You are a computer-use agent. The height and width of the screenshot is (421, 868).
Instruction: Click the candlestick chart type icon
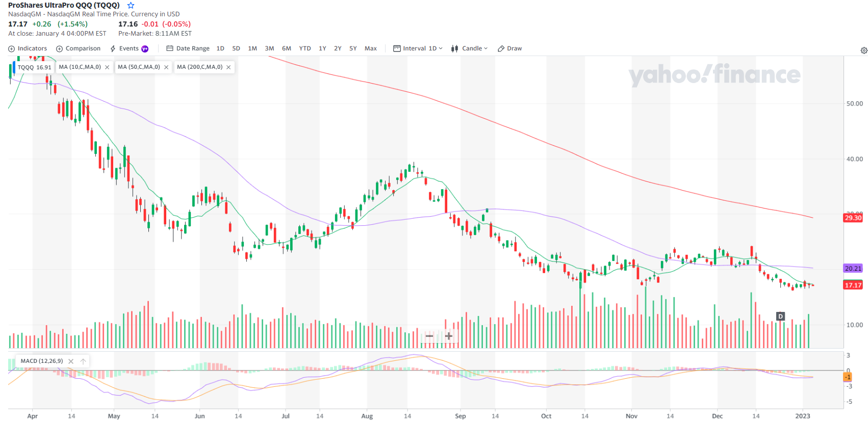(x=454, y=49)
